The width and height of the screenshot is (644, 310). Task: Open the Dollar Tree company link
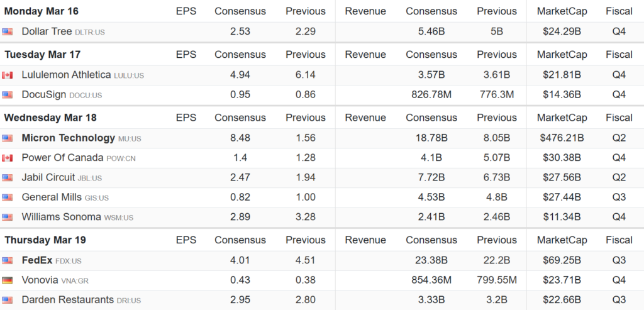(x=47, y=31)
